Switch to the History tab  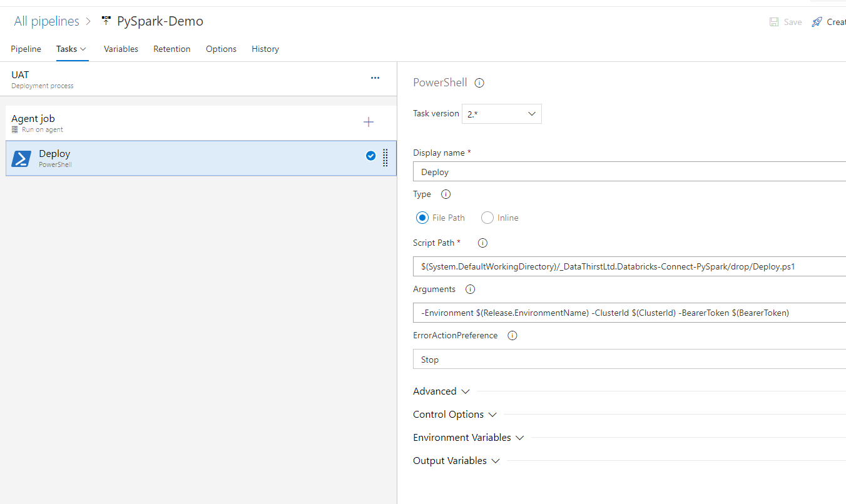[265, 49]
